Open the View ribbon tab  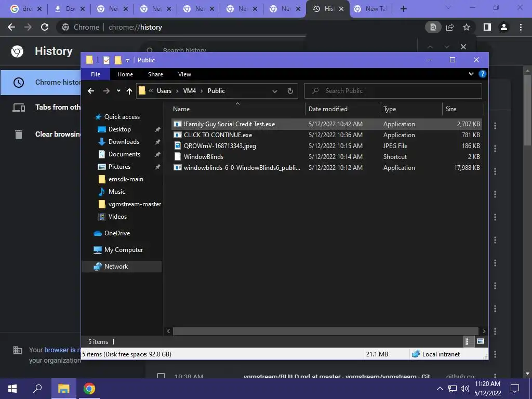[x=184, y=74]
